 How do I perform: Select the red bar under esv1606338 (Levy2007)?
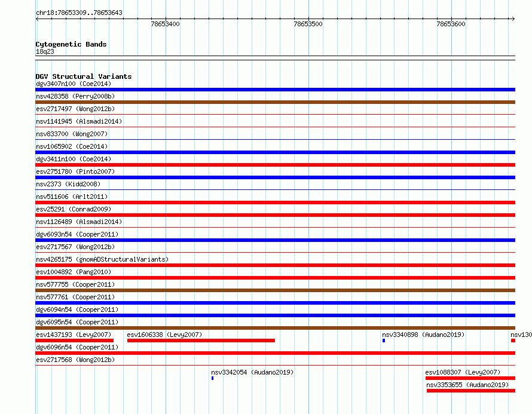pyautogui.click(x=201, y=341)
